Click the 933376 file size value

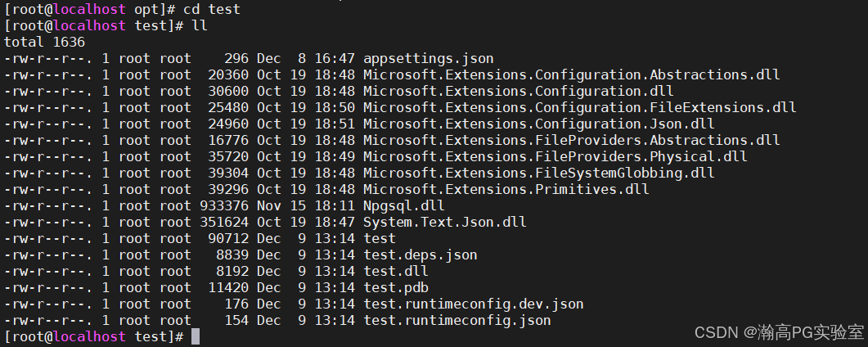224,206
